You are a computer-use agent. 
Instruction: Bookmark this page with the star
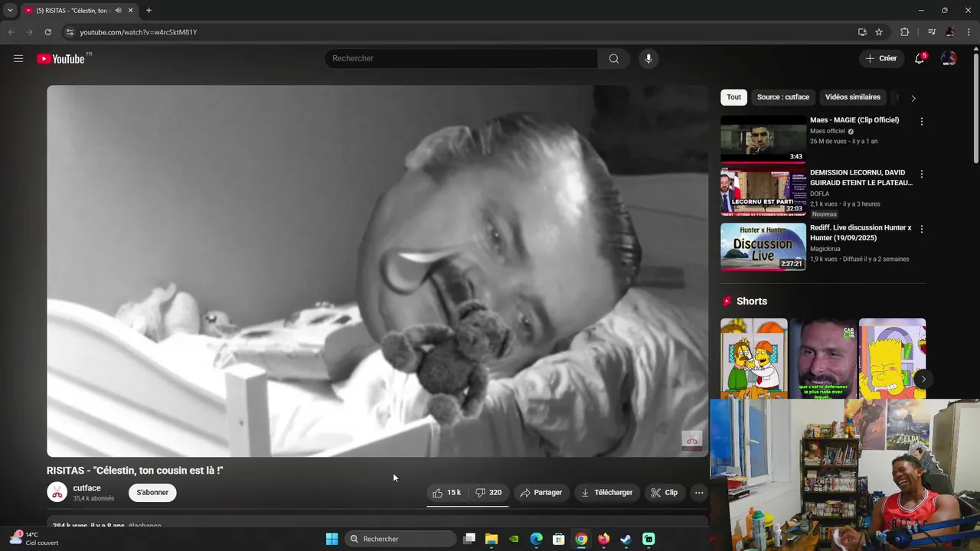click(879, 32)
